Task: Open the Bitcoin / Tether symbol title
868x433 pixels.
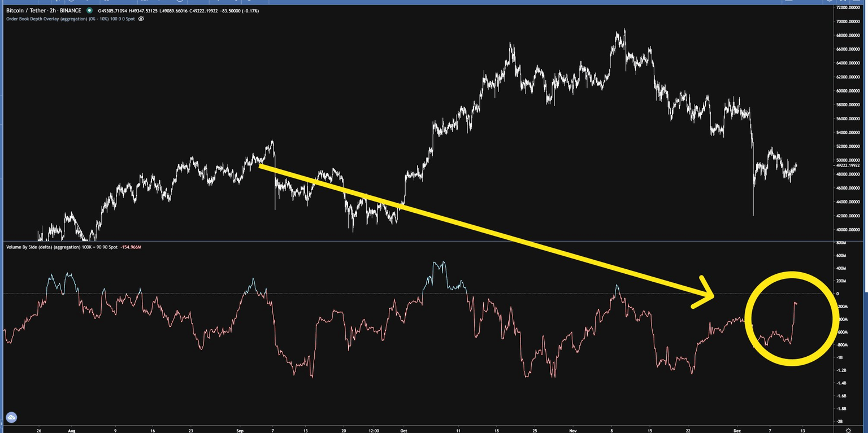Action: [44, 11]
